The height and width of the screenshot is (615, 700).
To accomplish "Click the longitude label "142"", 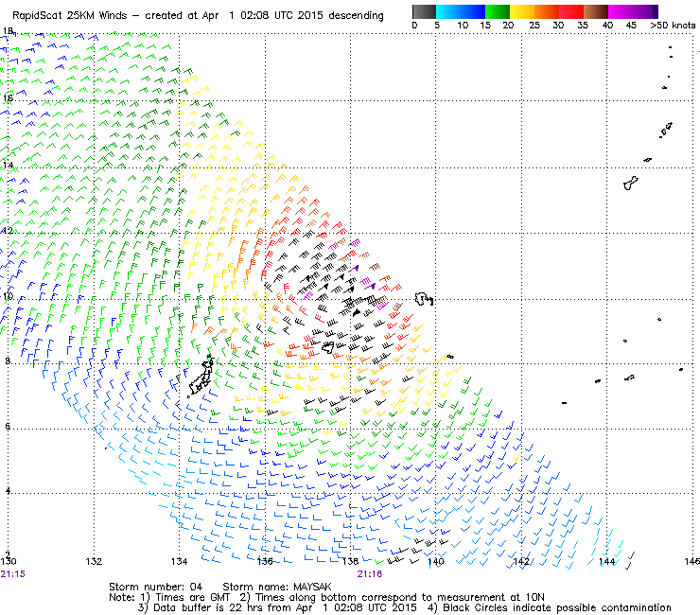I will pyautogui.click(x=521, y=562).
